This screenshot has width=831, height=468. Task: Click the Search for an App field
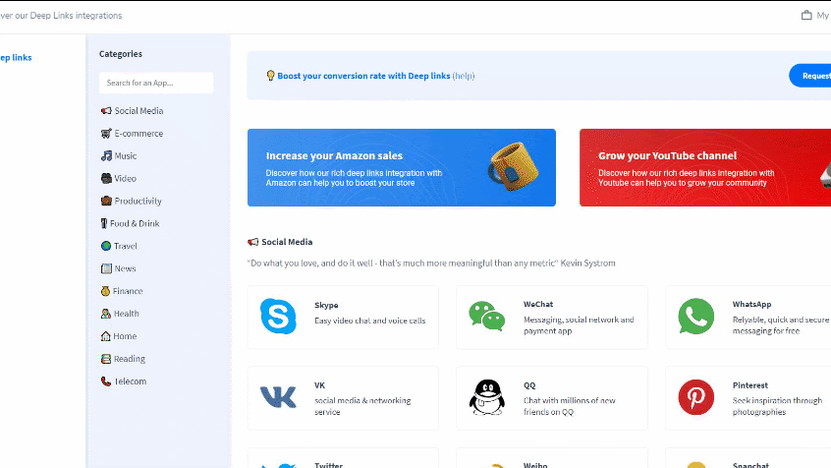[x=156, y=83]
